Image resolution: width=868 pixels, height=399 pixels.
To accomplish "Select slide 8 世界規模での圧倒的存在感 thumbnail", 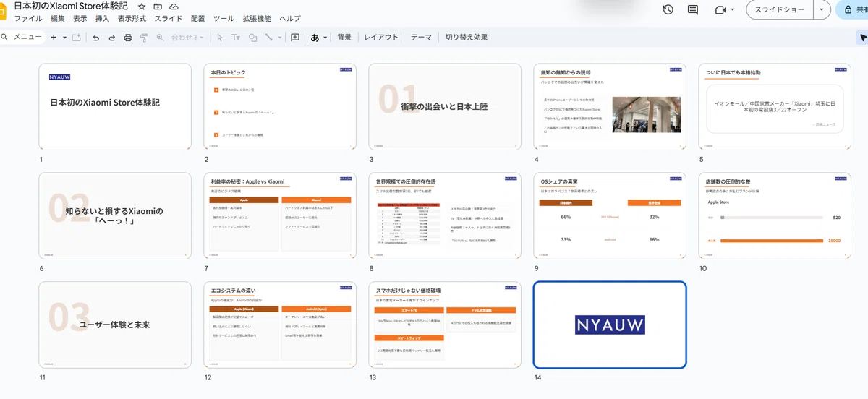I will click(x=445, y=215).
